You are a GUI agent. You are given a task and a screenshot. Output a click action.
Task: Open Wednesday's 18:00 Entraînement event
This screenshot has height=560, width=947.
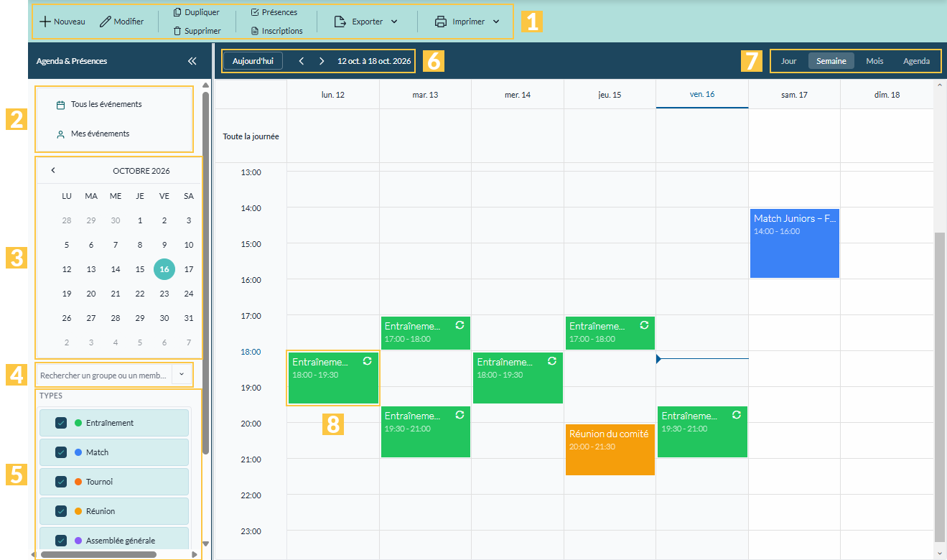click(x=518, y=378)
